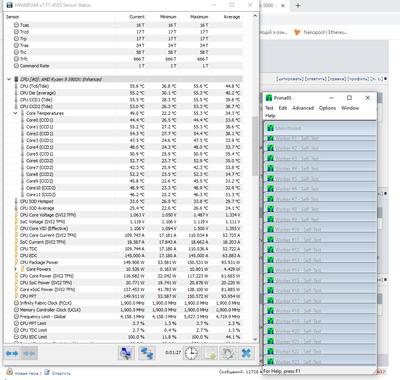Open the Prime95 Test menu

click(269, 108)
